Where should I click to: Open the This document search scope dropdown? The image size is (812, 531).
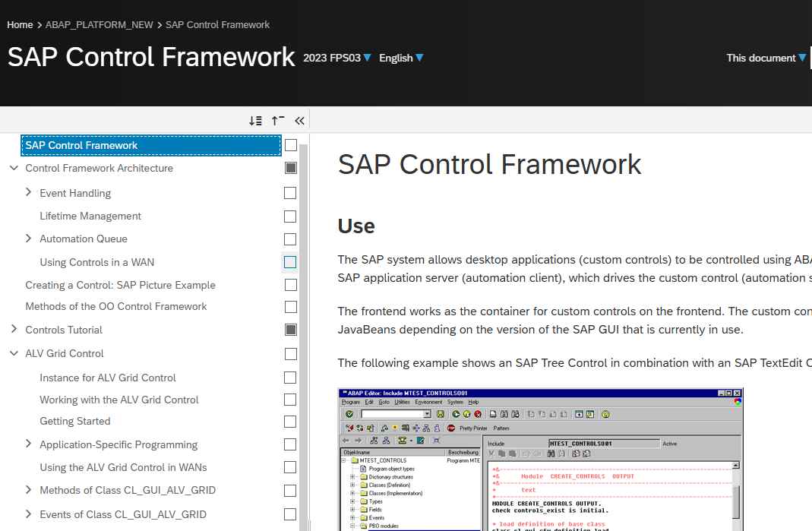pyautogui.click(x=766, y=58)
